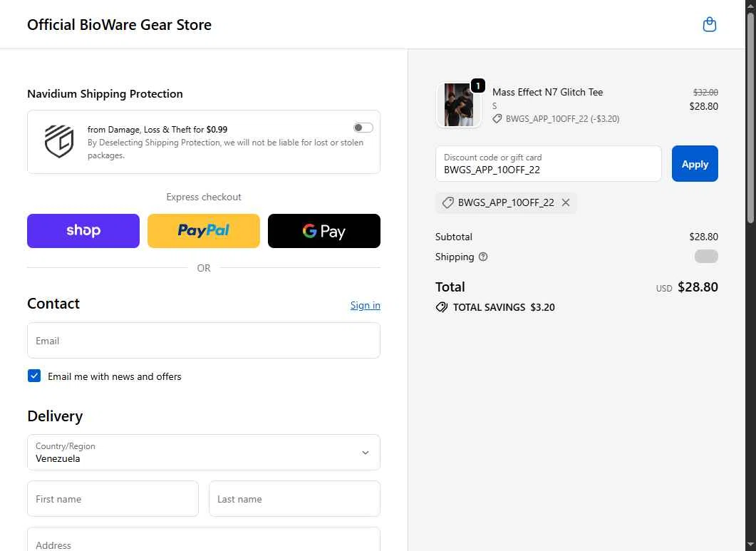Click the Total Savings tag icon

(442, 307)
